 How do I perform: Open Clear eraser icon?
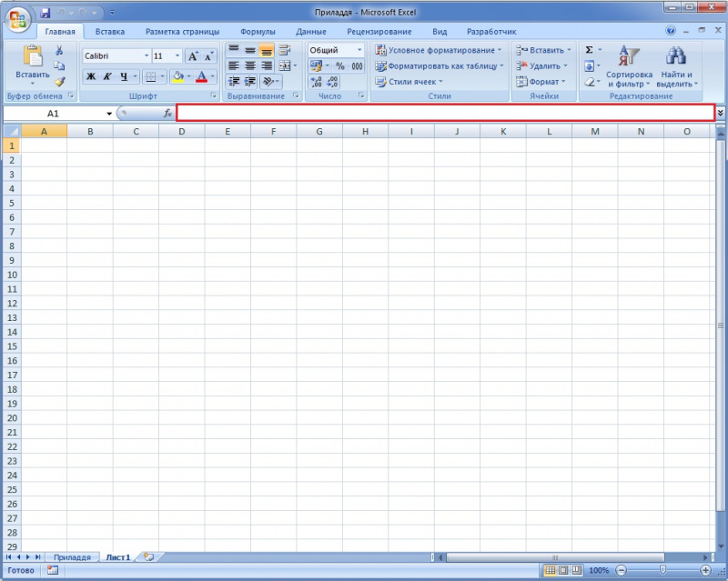pos(589,82)
